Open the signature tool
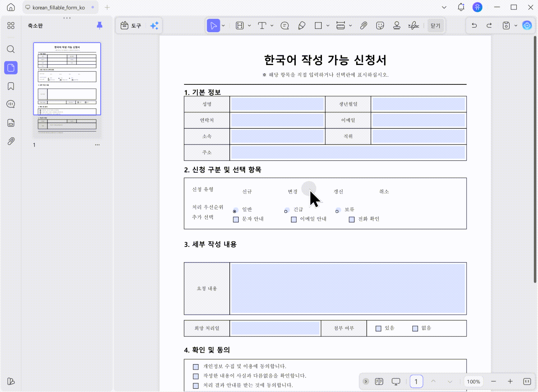This screenshot has height=392, width=538. [414, 25]
